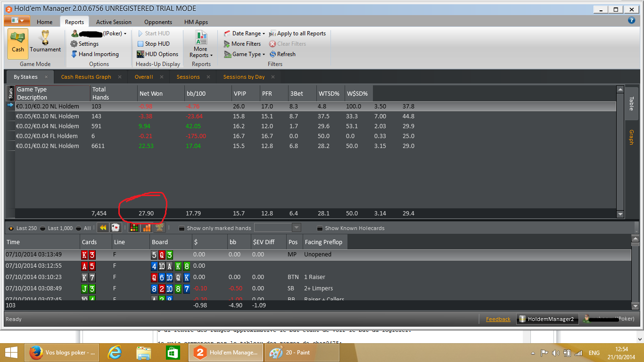Expand the More Reports dropdown
Image resolution: width=644 pixels, height=362 pixels.
pyautogui.click(x=201, y=44)
